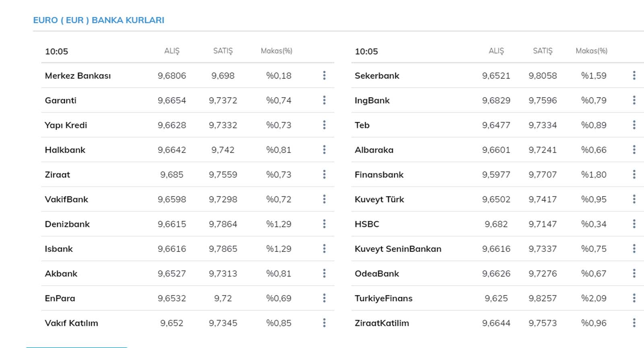This screenshot has width=644, height=348.
Task: Show more options for Denizbank
Action: coord(324,224)
